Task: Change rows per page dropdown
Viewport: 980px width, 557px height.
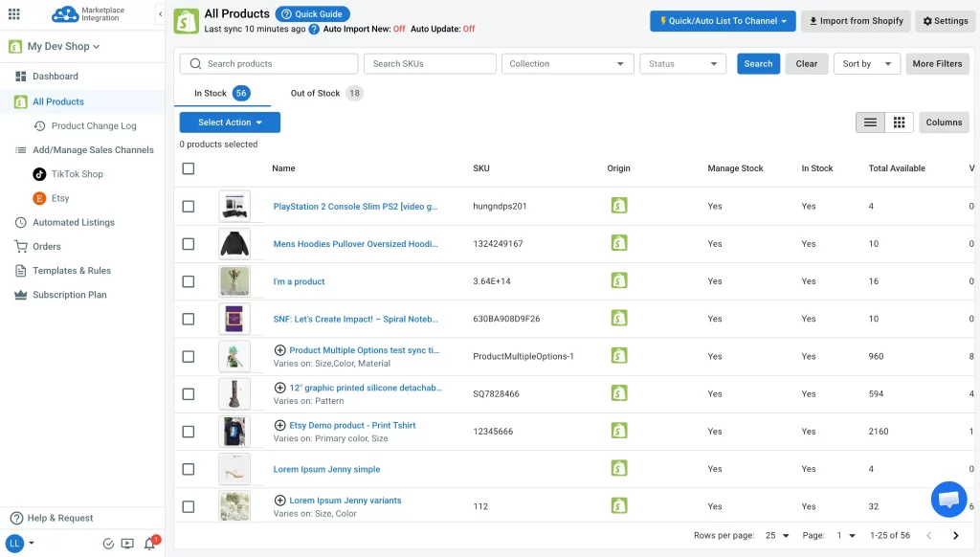Action: pos(777,535)
